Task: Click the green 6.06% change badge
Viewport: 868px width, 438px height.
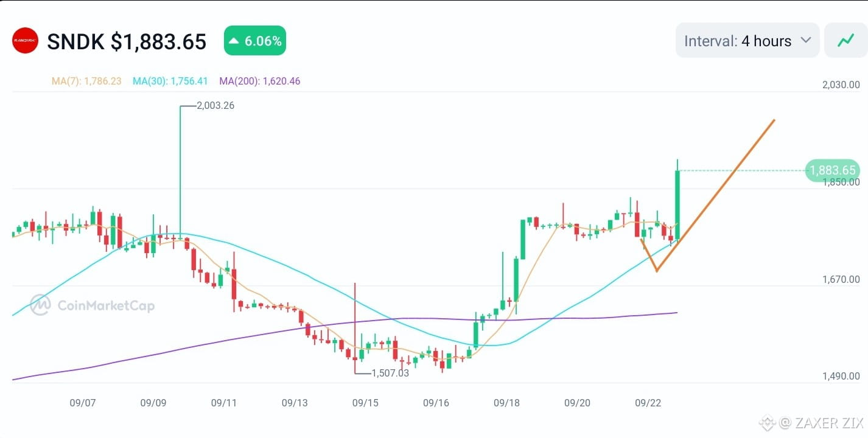Action: [255, 41]
